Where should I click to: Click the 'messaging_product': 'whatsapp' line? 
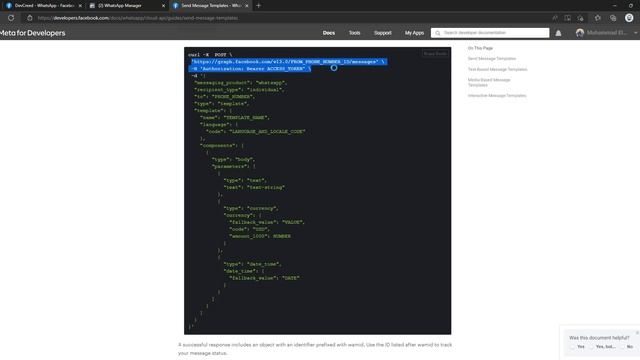pyautogui.click(x=240, y=83)
